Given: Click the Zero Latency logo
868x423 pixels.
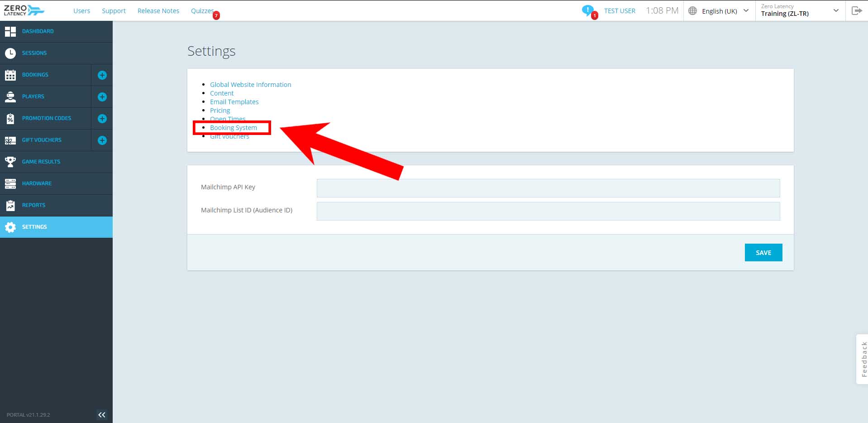Looking at the screenshot, I should 24,10.
